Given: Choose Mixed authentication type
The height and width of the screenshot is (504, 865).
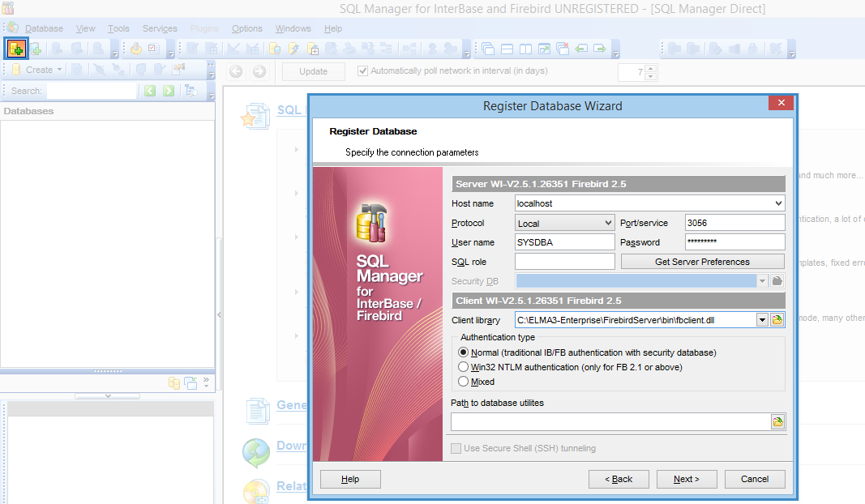Looking at the screenshot, I should [x=464, y=382].
